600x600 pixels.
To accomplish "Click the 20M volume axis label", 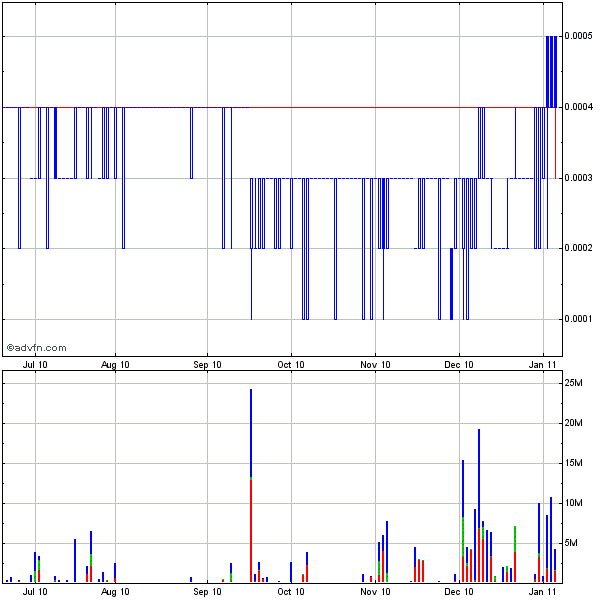I will 574,423.
